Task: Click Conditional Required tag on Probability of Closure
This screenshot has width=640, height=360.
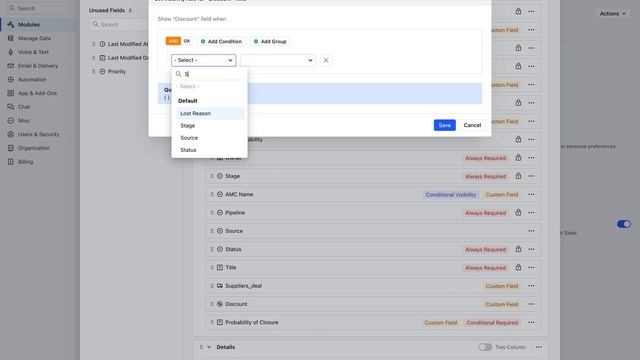Action: (x=492, y=322)
